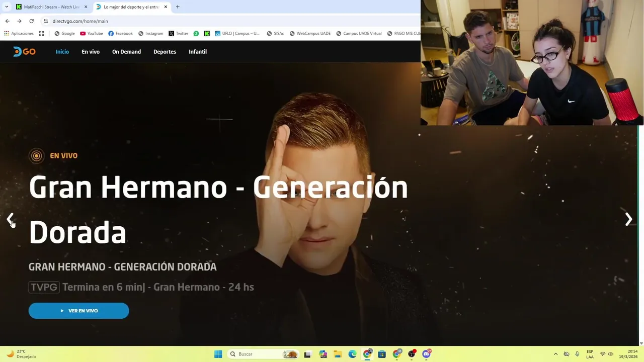Open the WebCampus UADE bookmark
Screen dimensions: 644x362
[x=310, y=34]
